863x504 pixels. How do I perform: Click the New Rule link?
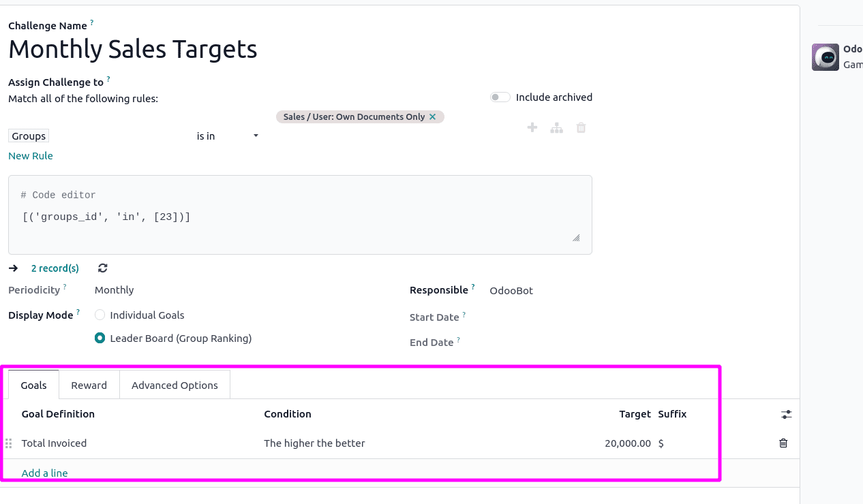coord(30,155)
